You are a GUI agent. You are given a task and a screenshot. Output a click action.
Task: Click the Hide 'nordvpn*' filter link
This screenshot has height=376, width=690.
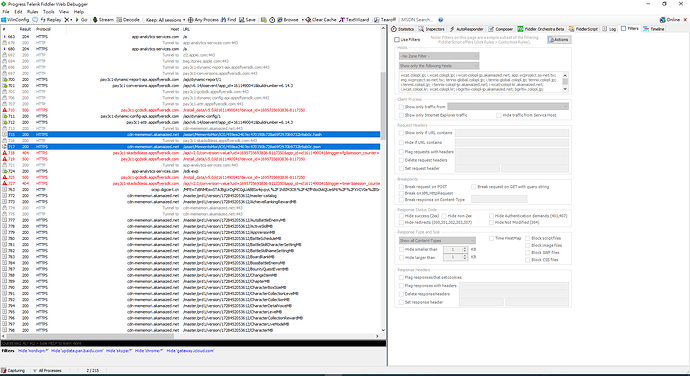click(33, 351)
